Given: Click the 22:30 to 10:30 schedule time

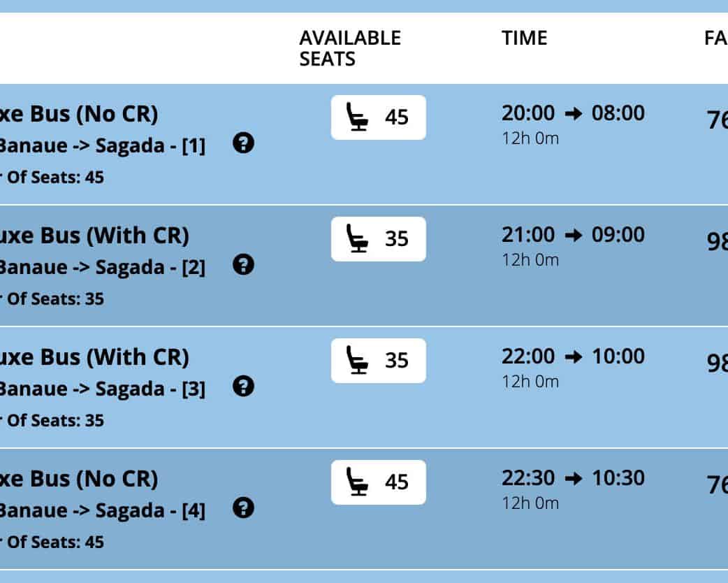Looking at the screenshot, I should tap(573, 478).
